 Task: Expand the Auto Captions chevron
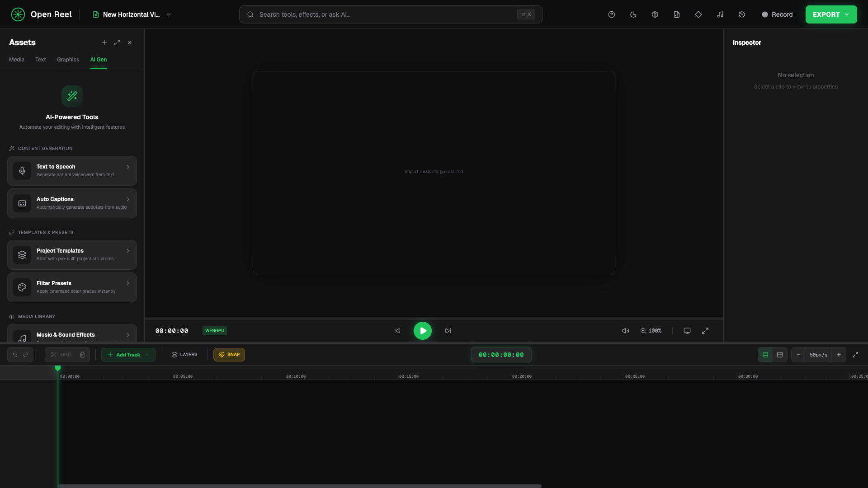128,199
